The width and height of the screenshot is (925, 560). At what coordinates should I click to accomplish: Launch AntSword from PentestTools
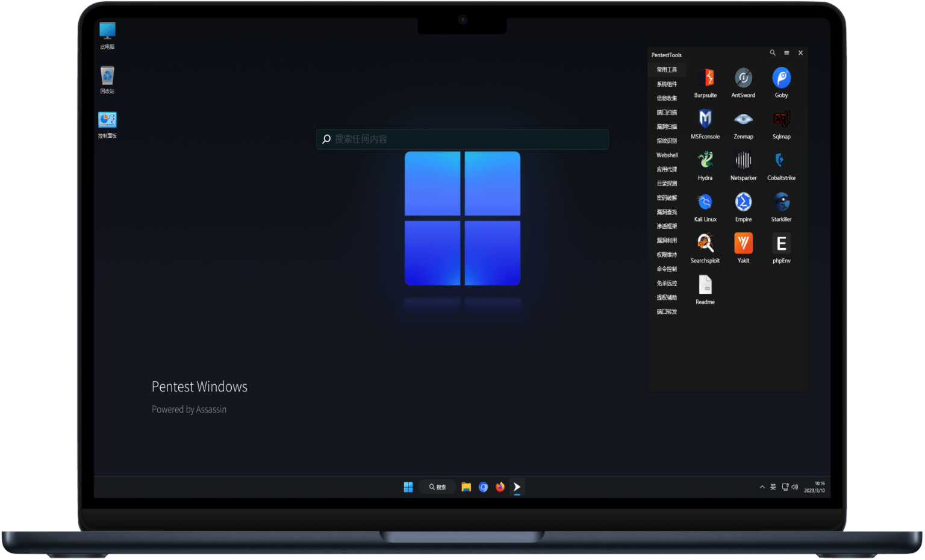pos(743,78)
